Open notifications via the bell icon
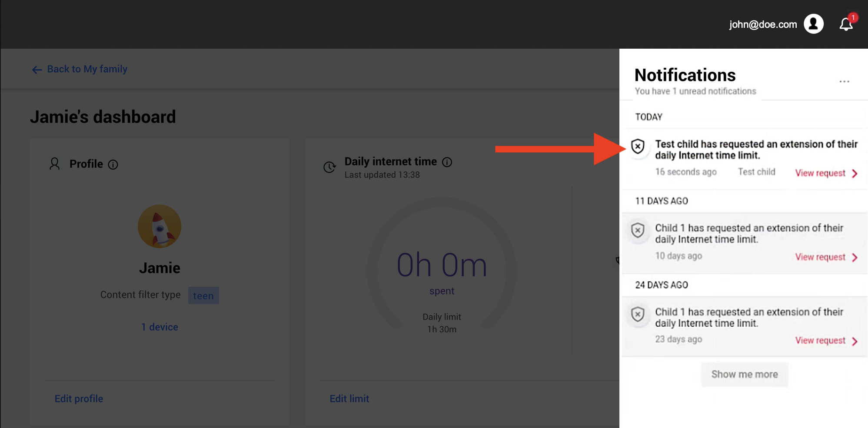Viewport: 868px width, 428px height. click(846, 24)
